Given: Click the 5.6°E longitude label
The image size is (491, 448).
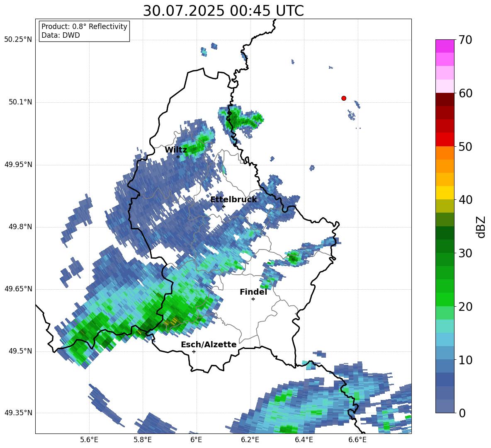Looking at the screenshot, I should pos(89,440).
